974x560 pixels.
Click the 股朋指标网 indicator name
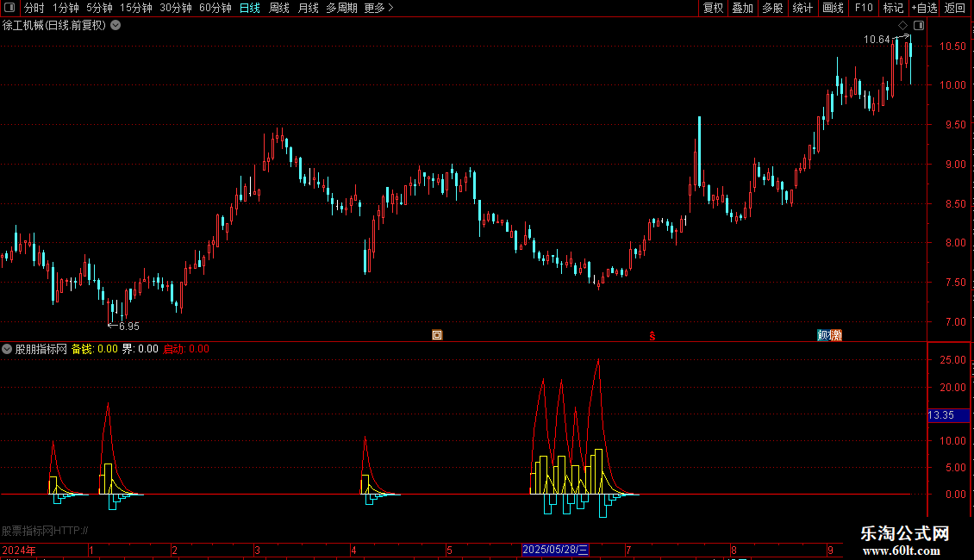[41, 349]
